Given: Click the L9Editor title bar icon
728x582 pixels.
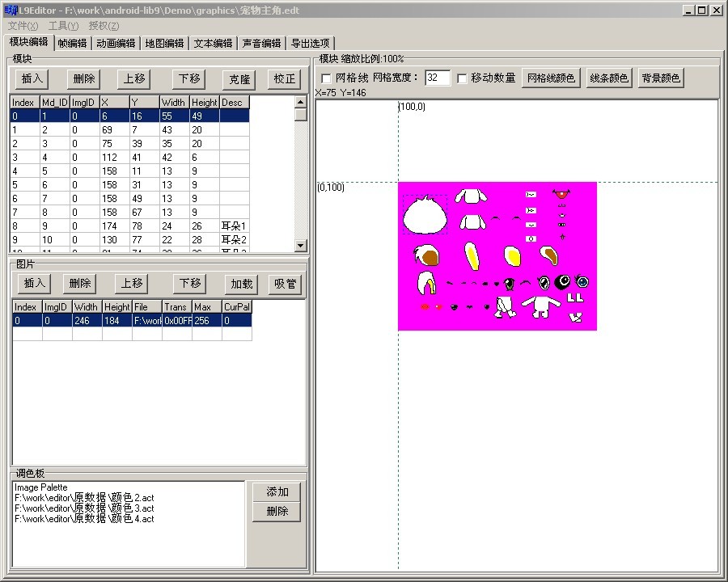Looking at the screenshot, I should click(11, 11).
